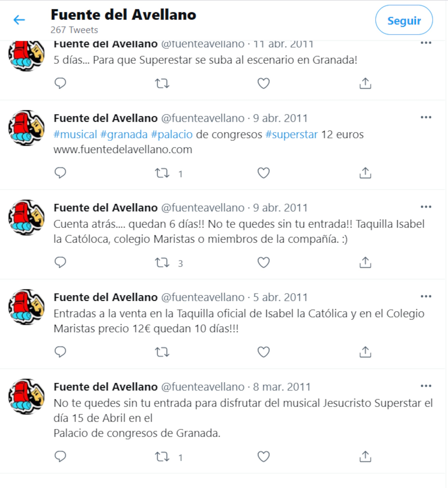This screenshot has height=488, width=448.
Task: Share the 'Entradas a la venta' tweet
Action: [x=365, y=352]
